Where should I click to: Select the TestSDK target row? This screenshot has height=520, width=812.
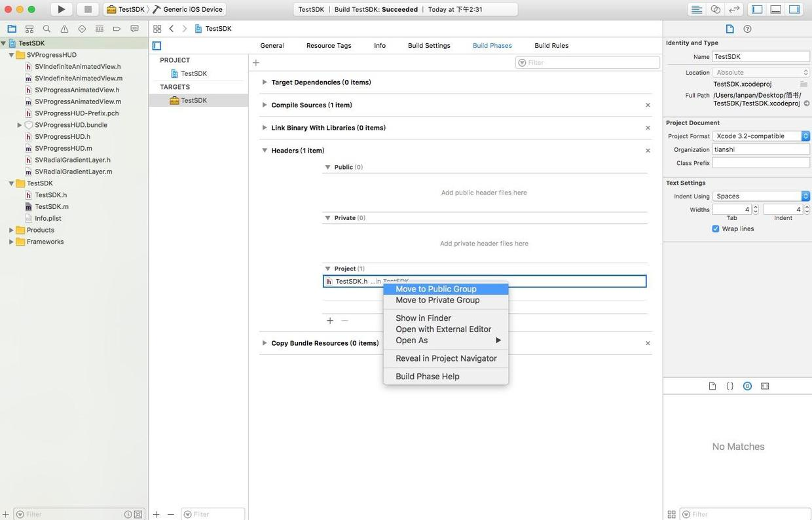pos(198,101)
